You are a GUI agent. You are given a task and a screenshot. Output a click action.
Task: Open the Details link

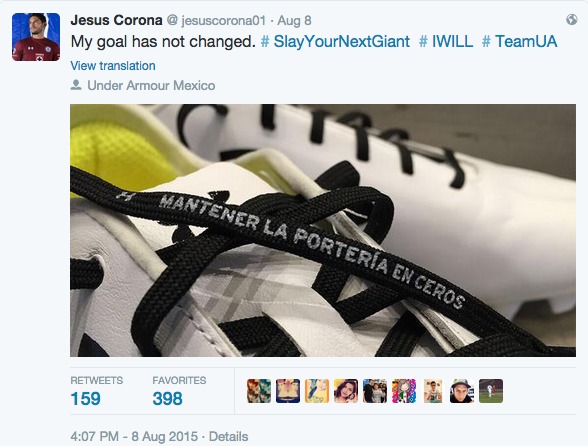click(228, 437)
